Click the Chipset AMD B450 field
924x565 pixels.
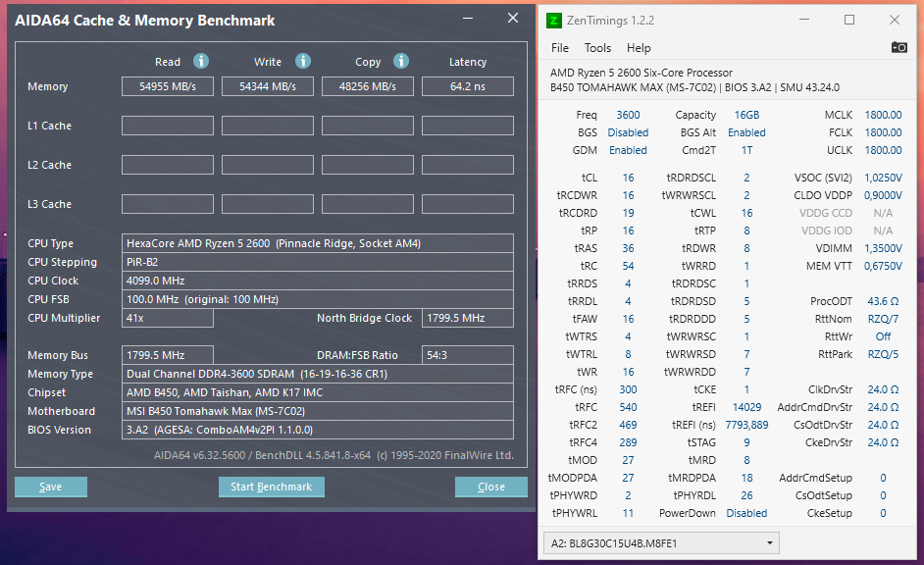318,392
